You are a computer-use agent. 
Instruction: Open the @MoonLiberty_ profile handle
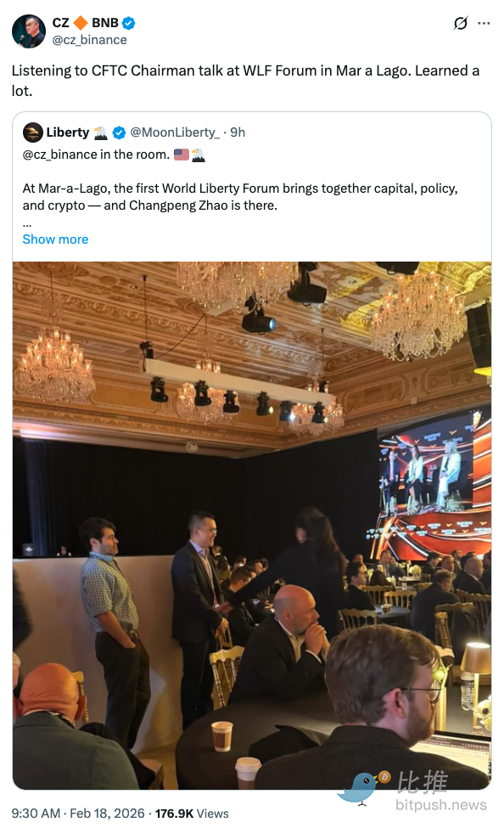[x=175, y=132]
